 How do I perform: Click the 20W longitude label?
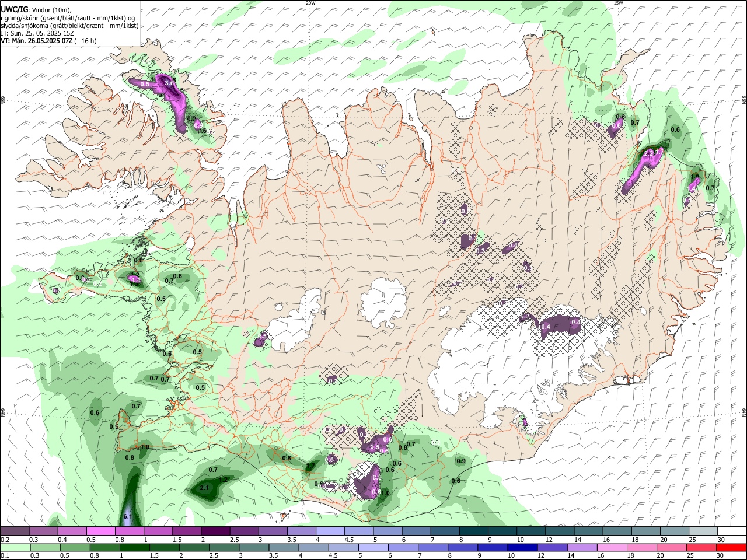coord(310,3)
